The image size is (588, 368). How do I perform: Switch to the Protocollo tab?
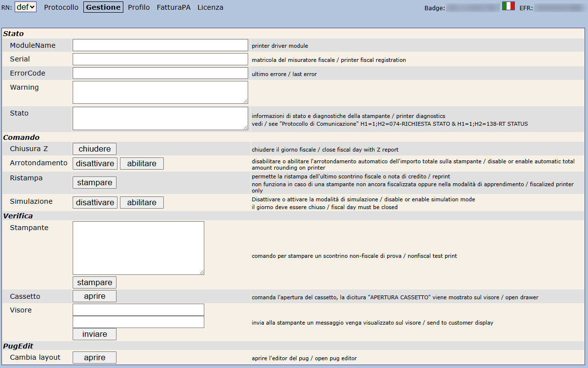[x=61, y=7]
